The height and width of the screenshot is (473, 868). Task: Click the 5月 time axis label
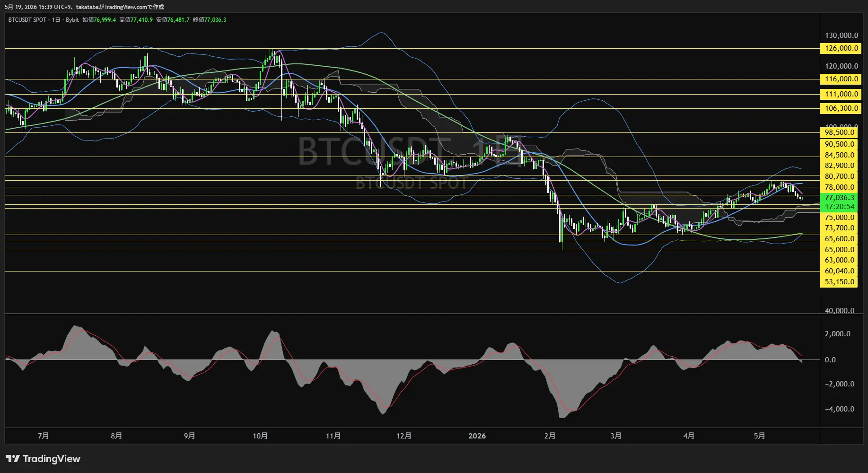[759, 436]
